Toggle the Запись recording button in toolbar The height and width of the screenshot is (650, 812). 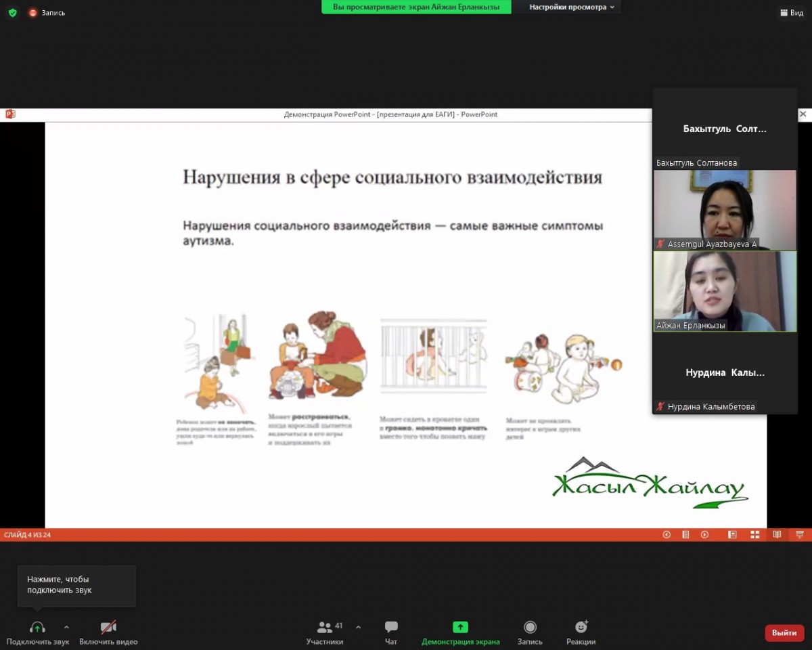[530, 628]
